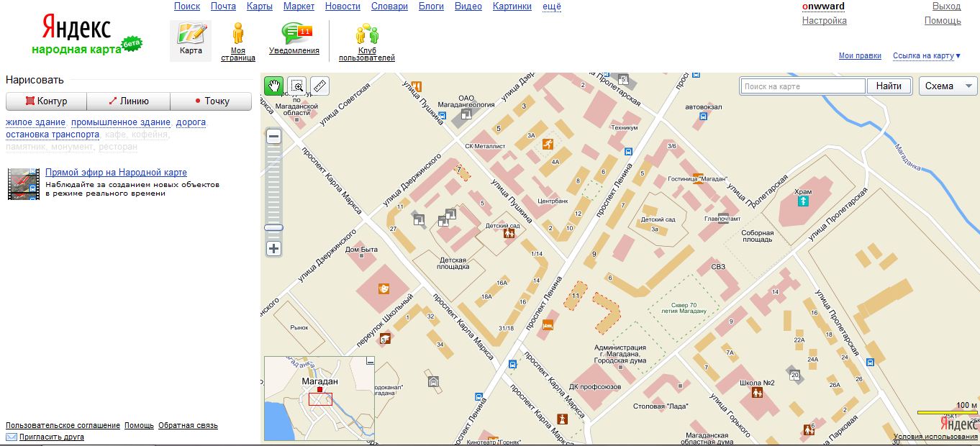Open the Схема map type dropdown

pyautogui.click(x=948, y=86)
